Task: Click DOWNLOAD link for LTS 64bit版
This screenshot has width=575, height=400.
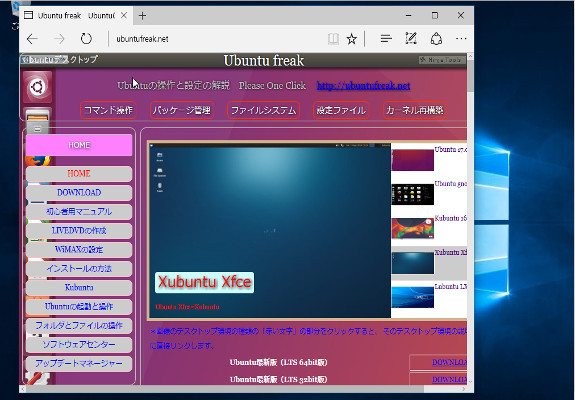Action: tap(449, 362)
